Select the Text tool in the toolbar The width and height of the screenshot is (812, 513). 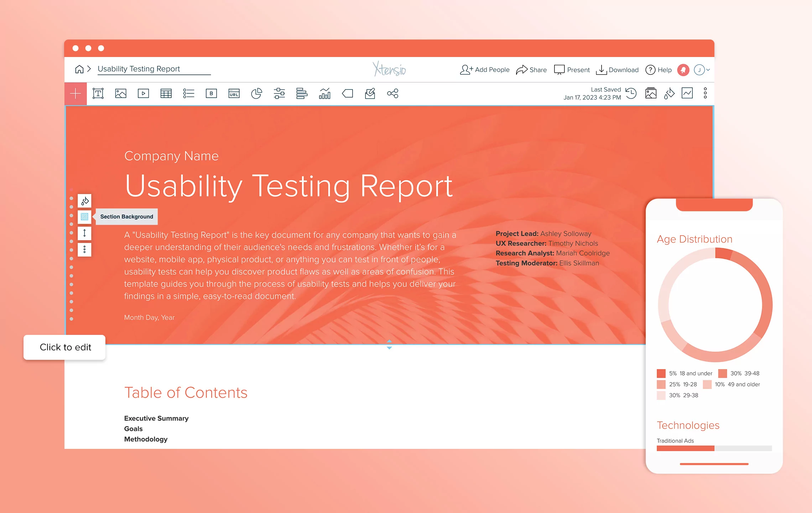coord(98,93)
